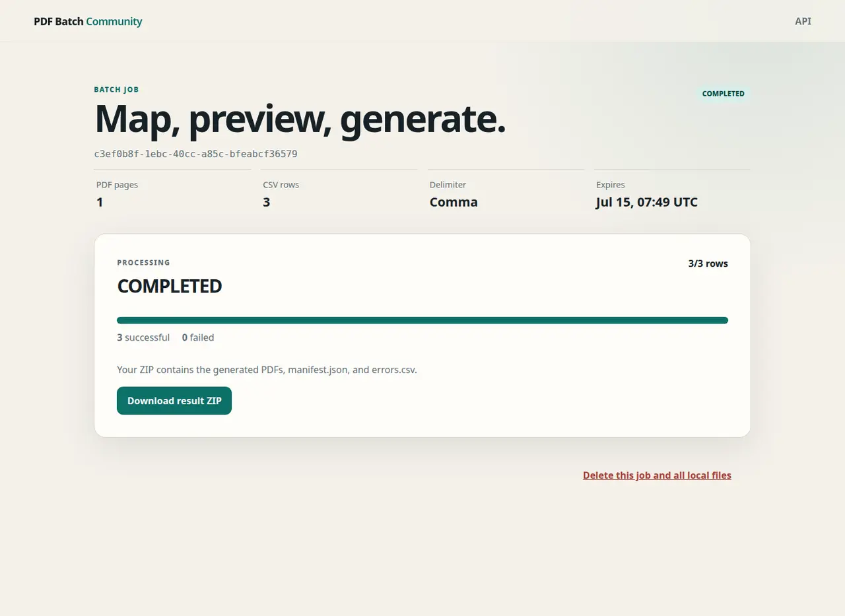This screenshot has width=845, height=616.
Task: Click the ZIP contents description text
Action: pyautogui.click(x=267, y=370)
